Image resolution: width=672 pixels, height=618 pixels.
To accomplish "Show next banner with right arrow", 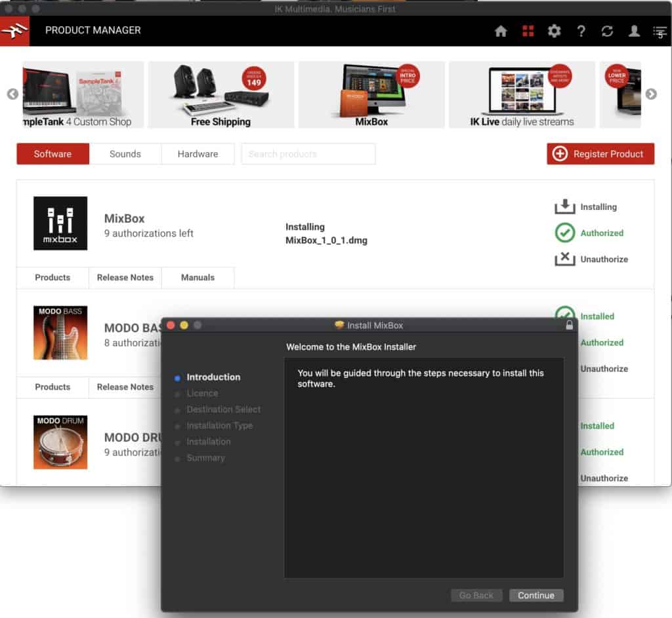I will (651, 94).
